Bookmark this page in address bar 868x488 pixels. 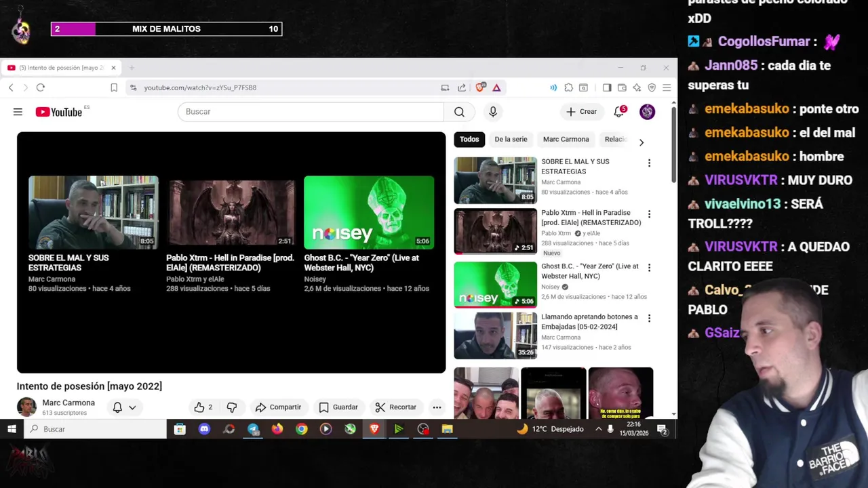[114, 87]
